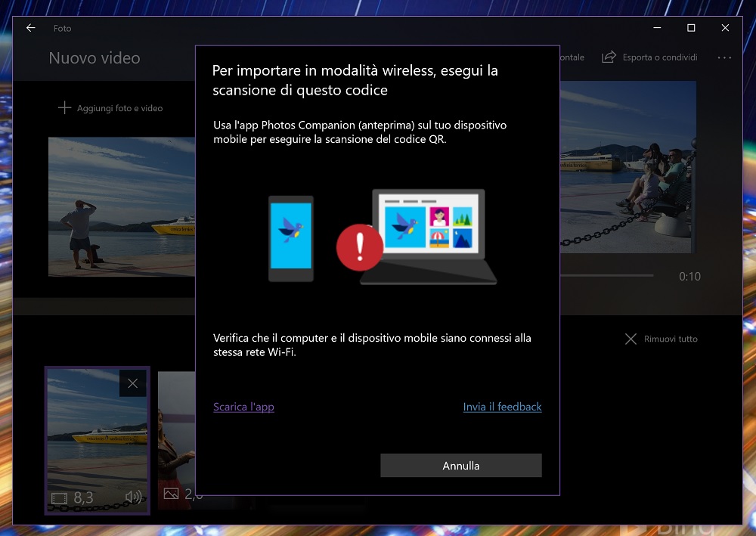This screenshot has height=536, width=756.
Task: Click the 0:10 duration text
Action: 689,277
